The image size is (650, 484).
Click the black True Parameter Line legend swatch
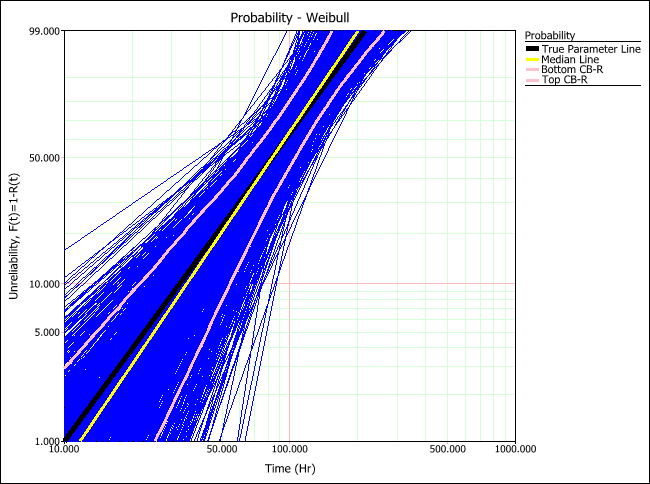(532, 49)
